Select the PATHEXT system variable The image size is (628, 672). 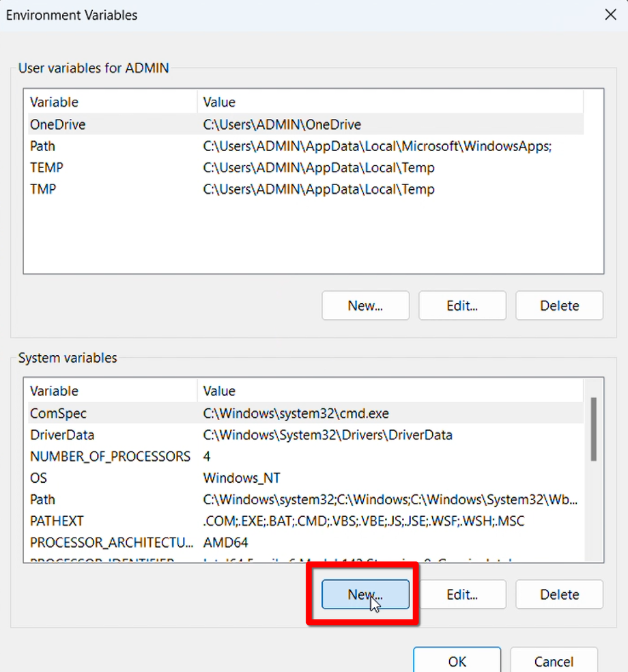(x=57, y=521)
